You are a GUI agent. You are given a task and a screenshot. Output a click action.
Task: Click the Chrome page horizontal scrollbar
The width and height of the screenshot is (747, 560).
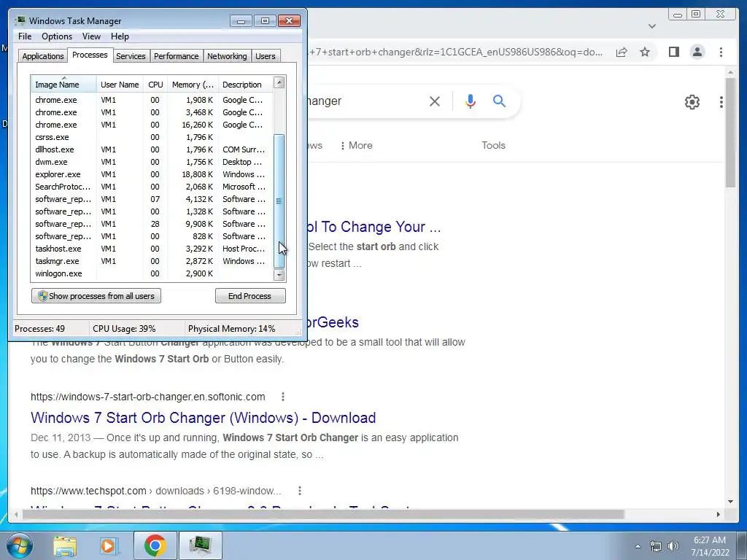323,514
